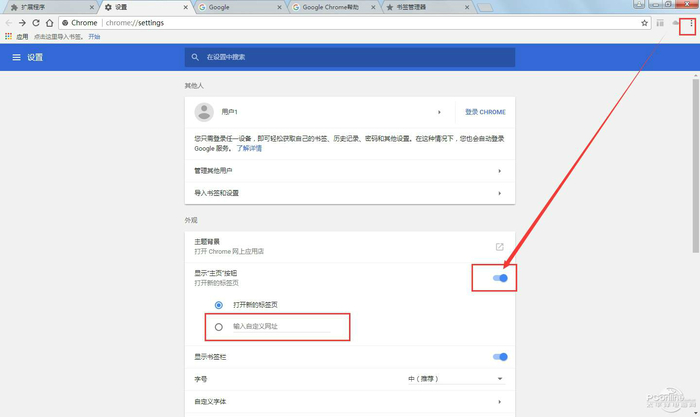Click the 用户1 avatar icon
700x417 pixels.
pos(204,112)
